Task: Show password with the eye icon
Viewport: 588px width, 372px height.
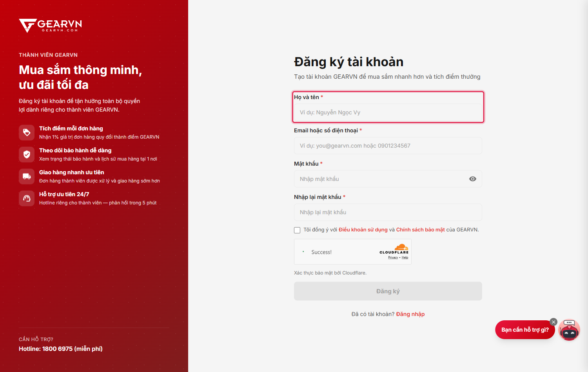Action: [x=473, y=179]
